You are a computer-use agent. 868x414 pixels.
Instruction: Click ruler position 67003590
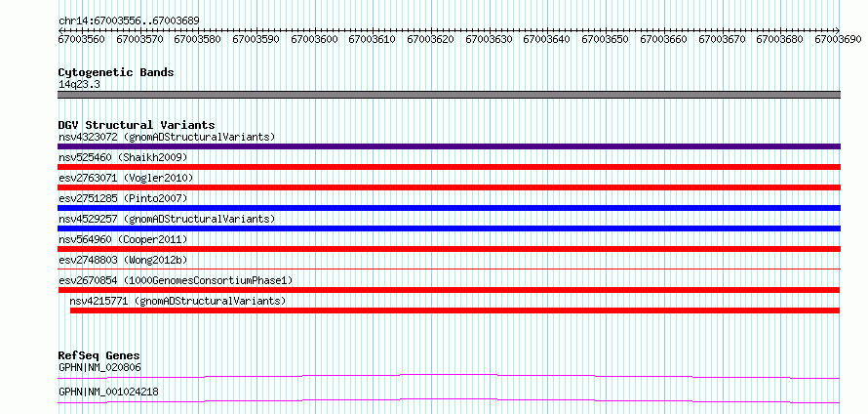[256, 39]
